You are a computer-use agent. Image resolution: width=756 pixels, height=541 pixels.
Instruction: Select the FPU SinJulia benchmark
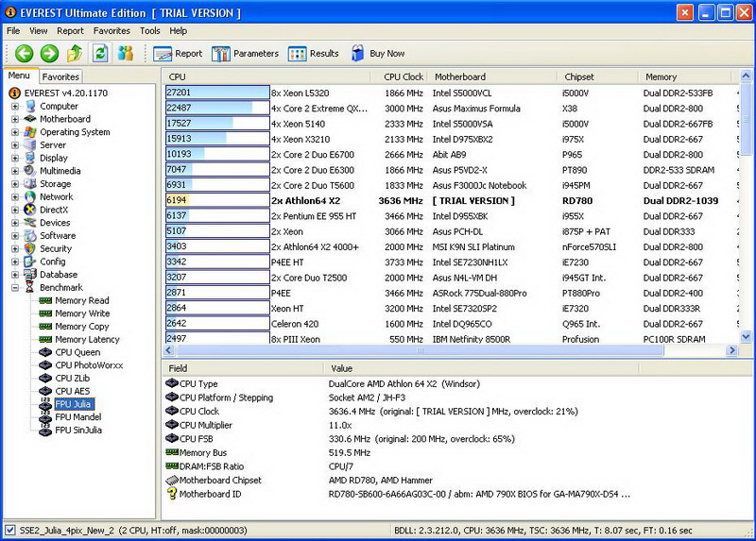click(78, 431)
